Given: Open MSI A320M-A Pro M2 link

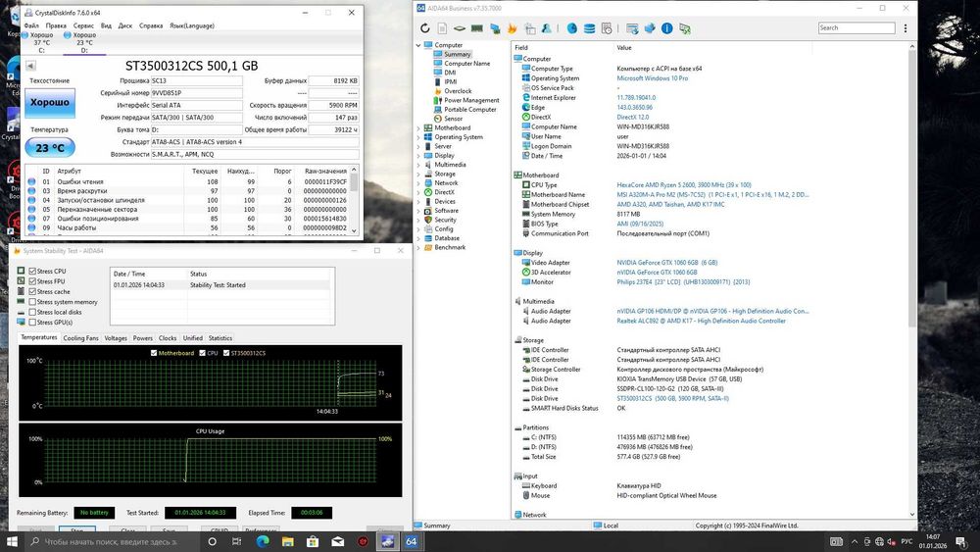Looking at the screenshot, I should (x=712, y=195).
